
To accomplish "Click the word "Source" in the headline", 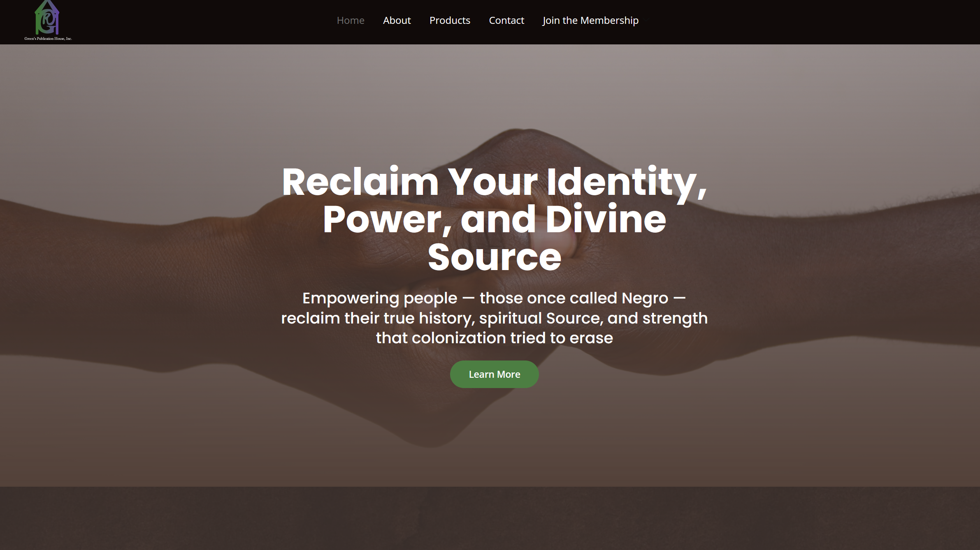I will pyautogui.click(x=494, y=257).
